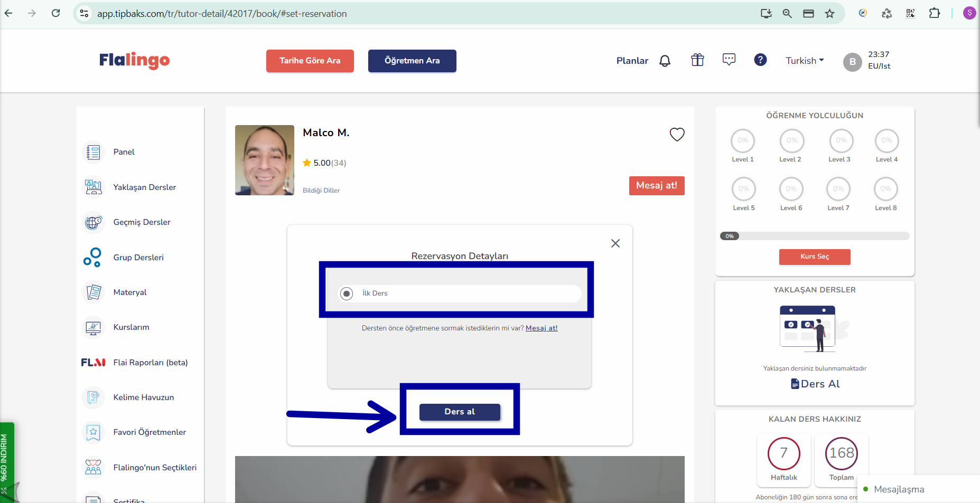Click the 0% learning progress bar
980x503 pixels.
(x=815, y=236)
